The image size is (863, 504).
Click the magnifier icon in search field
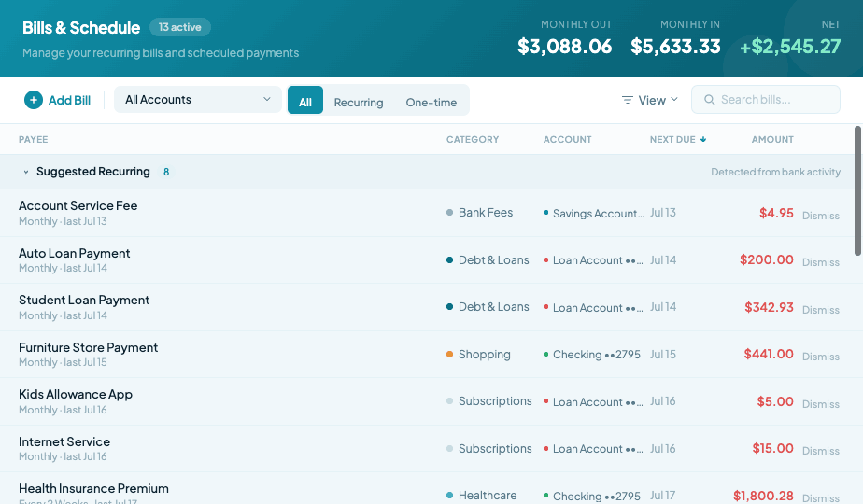coord(710,100)
